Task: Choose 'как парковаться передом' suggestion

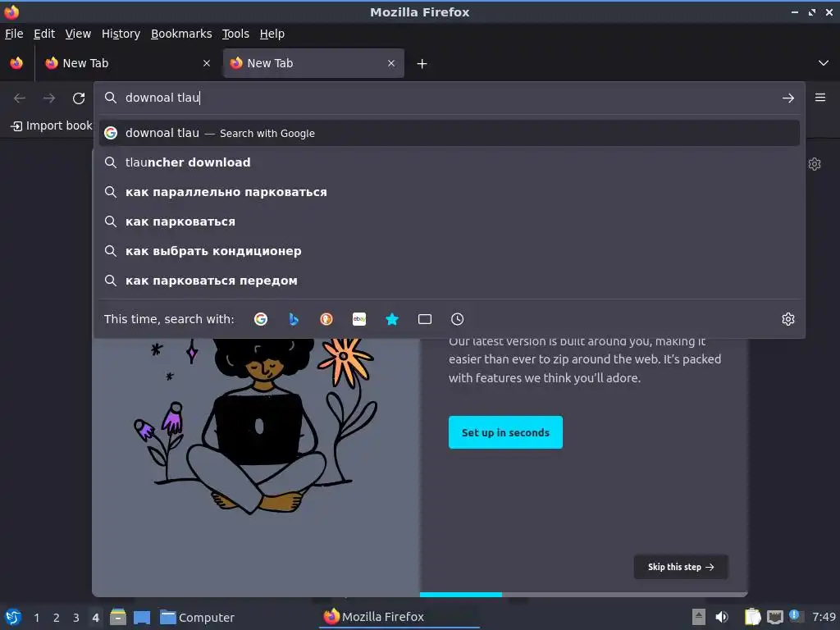Action: click(449, 281)
